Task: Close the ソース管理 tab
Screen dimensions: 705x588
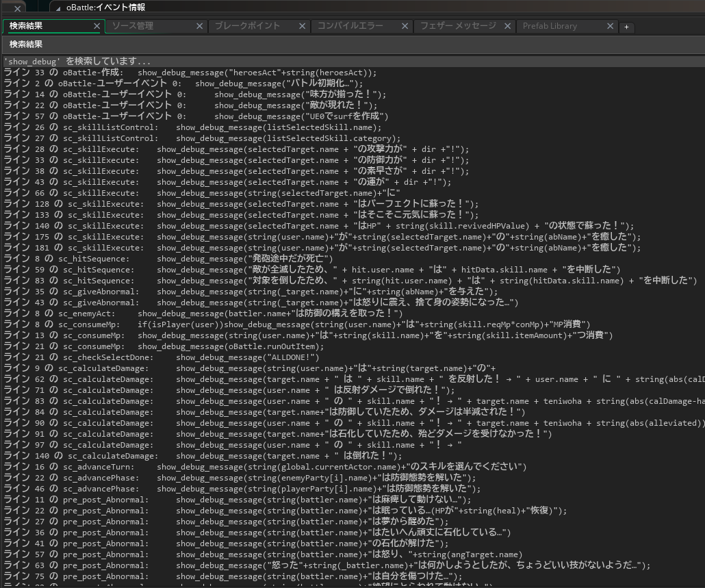Action: click(199, 26)
